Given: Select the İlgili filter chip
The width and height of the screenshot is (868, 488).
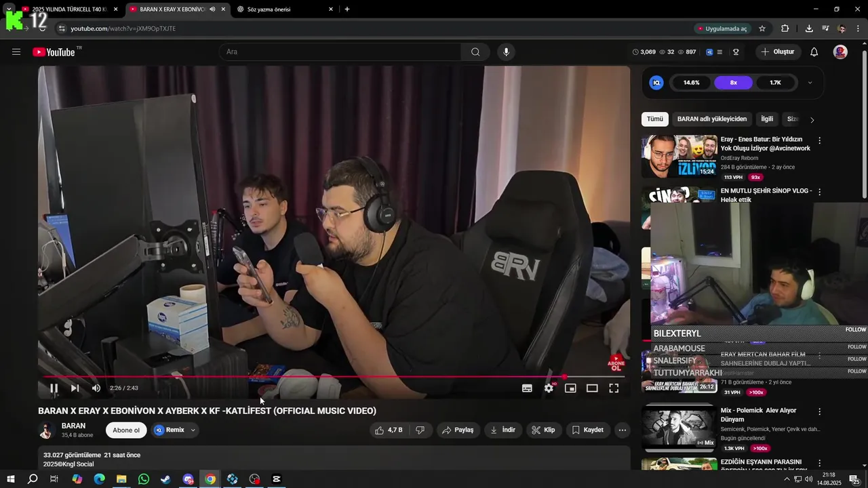Looking at the screenshot, I should 767,119.
